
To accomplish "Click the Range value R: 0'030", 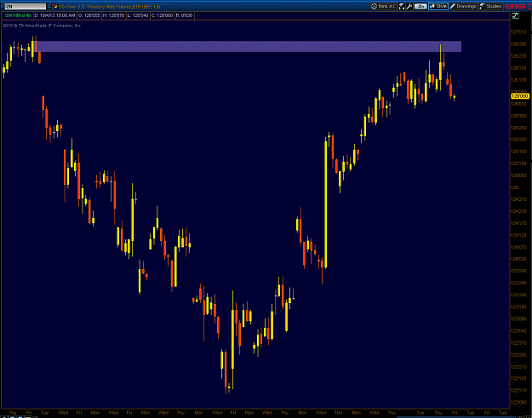I will pos(185,15).
